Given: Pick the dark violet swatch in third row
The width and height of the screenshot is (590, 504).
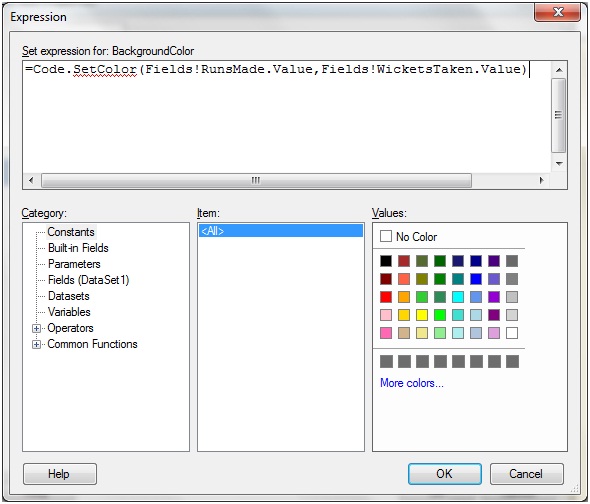Looking at the screenshot, I should coord(494,297).
